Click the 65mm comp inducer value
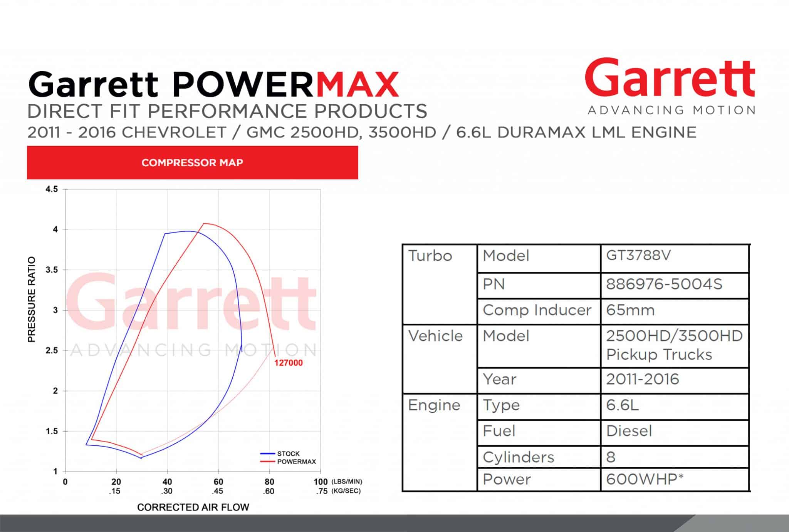Viewport: 789px width, 532px height. (x=630, y=310)
